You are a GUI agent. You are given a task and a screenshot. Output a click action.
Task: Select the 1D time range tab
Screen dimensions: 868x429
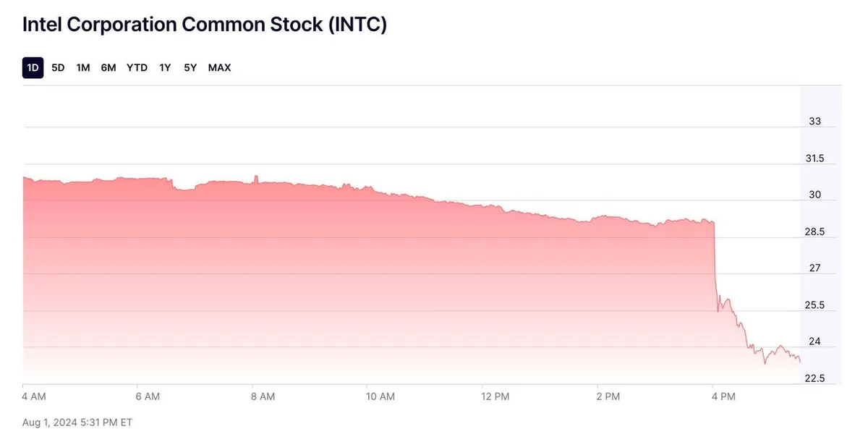[33, 68]
